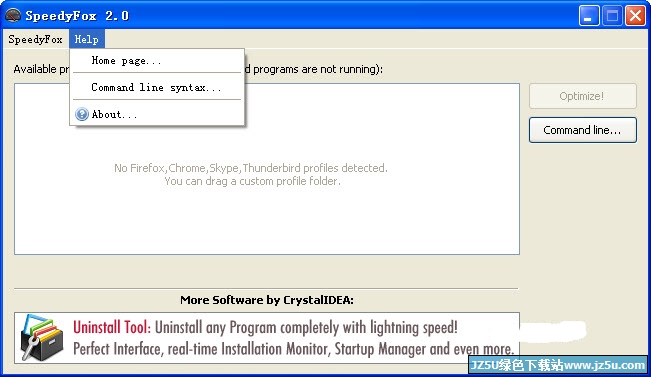Viewport: 651px width, 377px height.
Task: Open the SpeedyFox menu
Action: (x=35, y=39)
